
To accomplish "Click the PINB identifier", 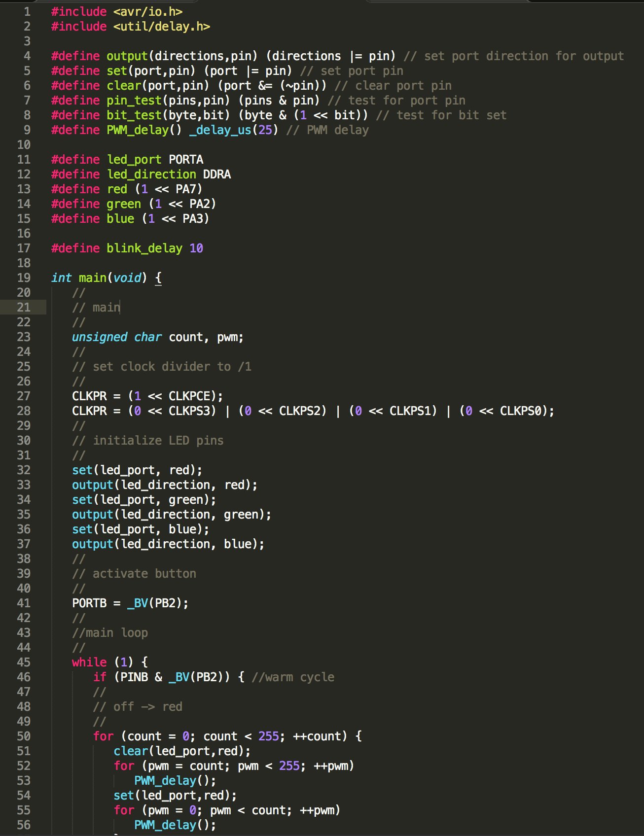I will point(134,677).
